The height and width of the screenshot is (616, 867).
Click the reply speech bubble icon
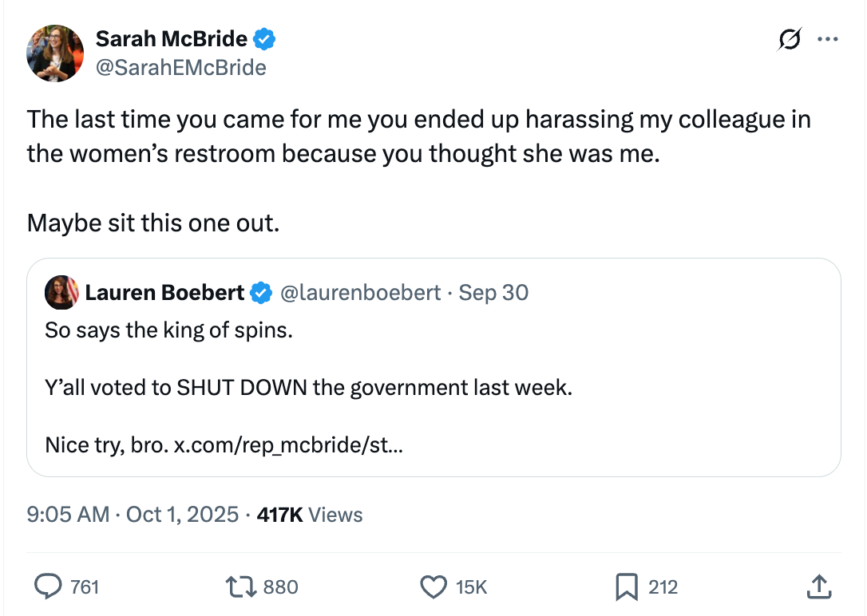point(49,588)
